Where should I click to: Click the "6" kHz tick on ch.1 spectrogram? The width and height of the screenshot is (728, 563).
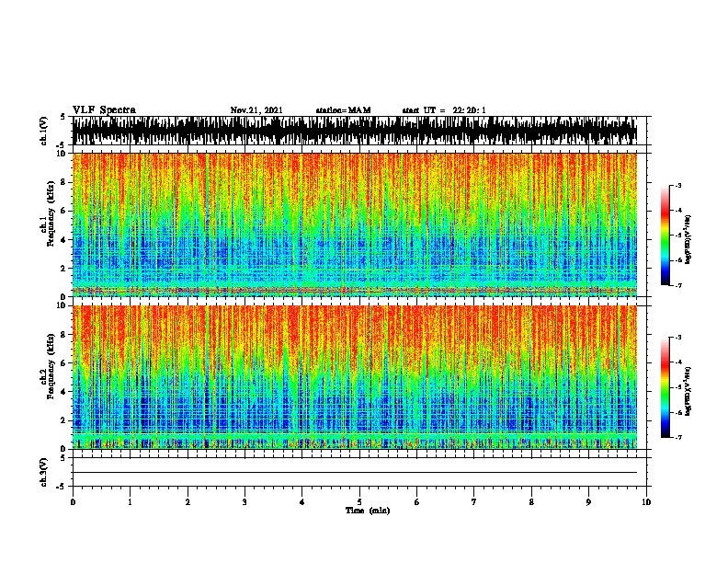(x=65, y=211)
